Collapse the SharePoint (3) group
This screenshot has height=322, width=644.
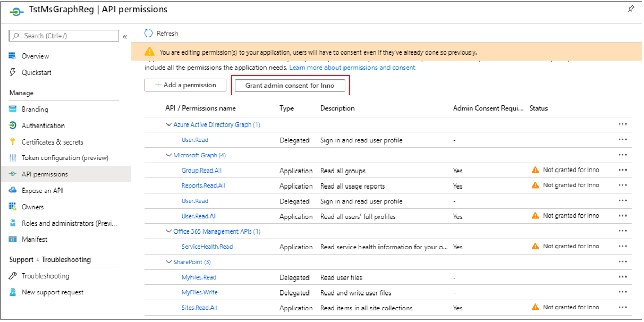click(x=169, y=262)
